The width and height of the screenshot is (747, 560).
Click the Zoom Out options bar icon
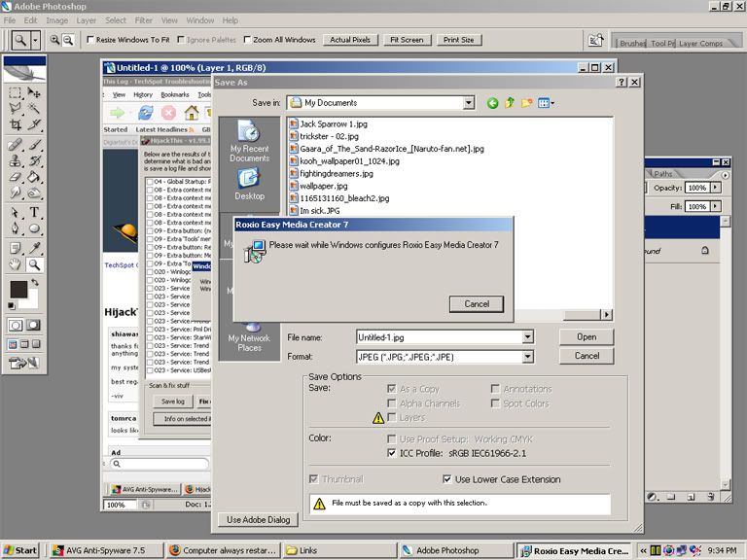click(x=68, y=40)
